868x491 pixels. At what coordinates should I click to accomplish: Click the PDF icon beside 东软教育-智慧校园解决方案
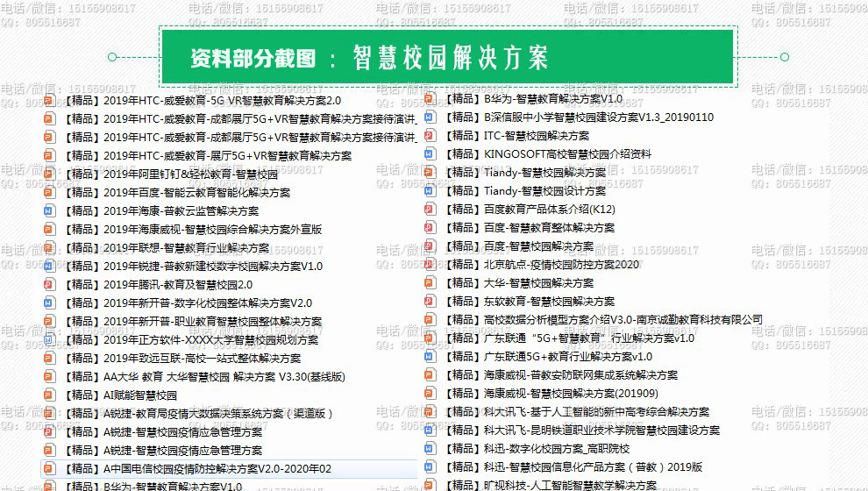coord(430,301)
